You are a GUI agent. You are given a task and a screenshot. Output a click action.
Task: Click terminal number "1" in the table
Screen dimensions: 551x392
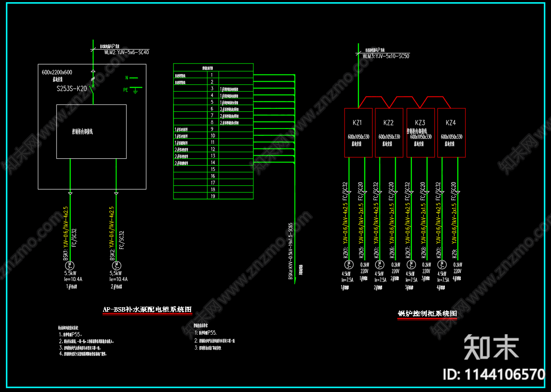coord(212,75)
